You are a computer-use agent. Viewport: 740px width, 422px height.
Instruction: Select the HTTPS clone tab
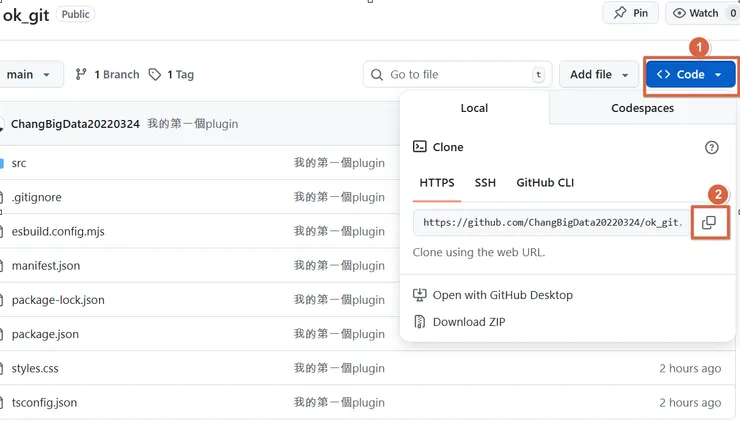[437, 183]
